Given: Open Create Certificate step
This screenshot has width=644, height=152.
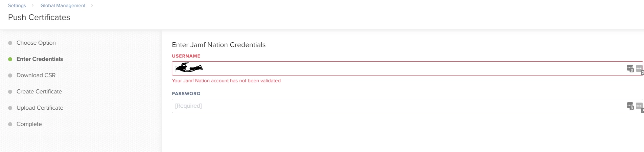Looking at the screenshot, I should pyautogui.click(x=39, y=91).
